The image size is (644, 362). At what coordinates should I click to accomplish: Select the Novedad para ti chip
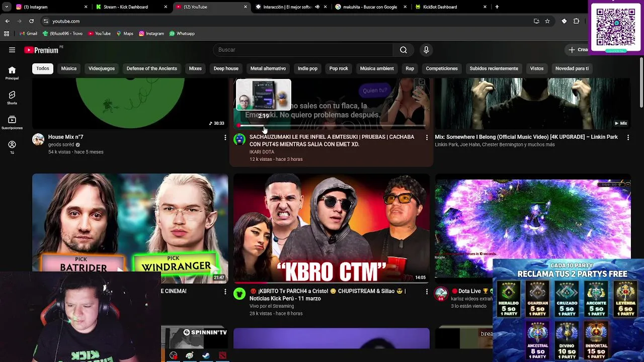[572, 68]
